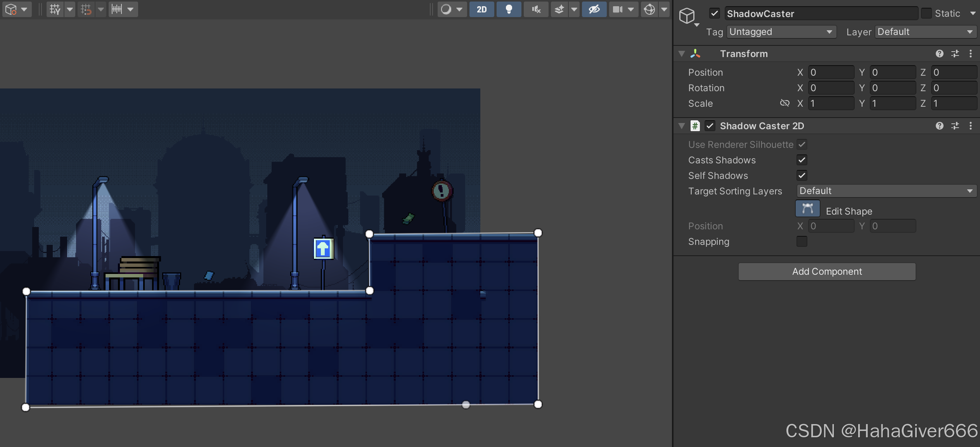This screenshot has width=980, height=447.
Task: Toggle grid visibility icon in toolbar
Action: pyautogui.click(x=55, y=9)
